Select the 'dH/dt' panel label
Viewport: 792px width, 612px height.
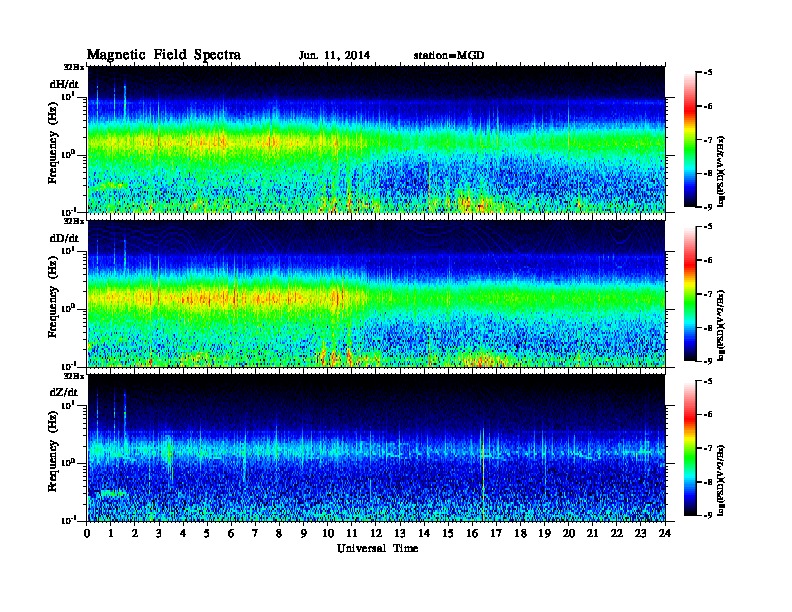click(x=64, y=84)
